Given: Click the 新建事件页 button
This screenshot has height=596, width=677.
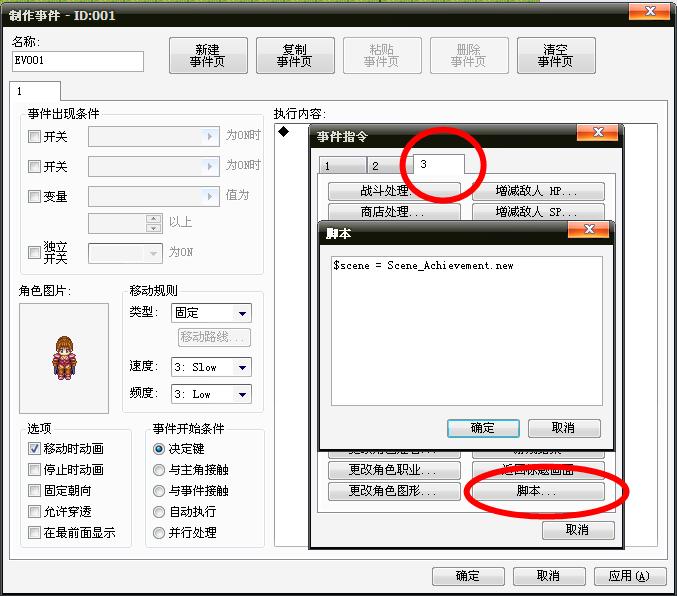Looking at the screenshot, I should tap(208, 56).
